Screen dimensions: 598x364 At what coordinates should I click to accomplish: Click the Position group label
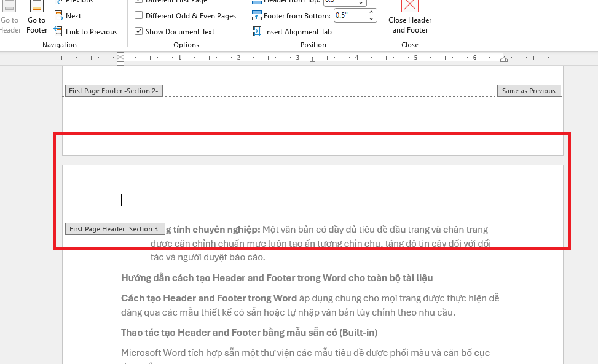point(313,45)
